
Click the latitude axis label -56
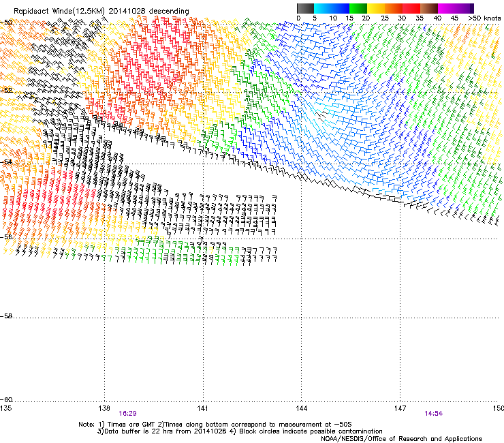click(x=6, y=236)
